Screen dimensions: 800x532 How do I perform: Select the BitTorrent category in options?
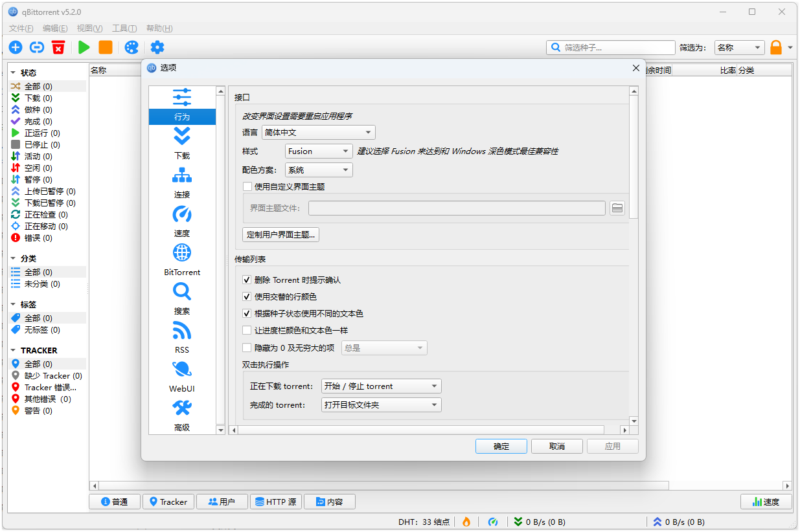pyautogui.click(x=182, y=261)
